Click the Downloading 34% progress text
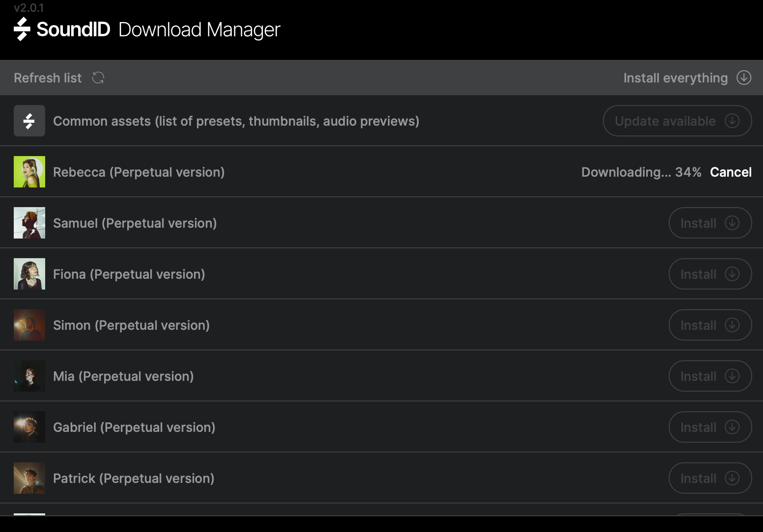This screenshot has width=763, height=532. point(641,172)
